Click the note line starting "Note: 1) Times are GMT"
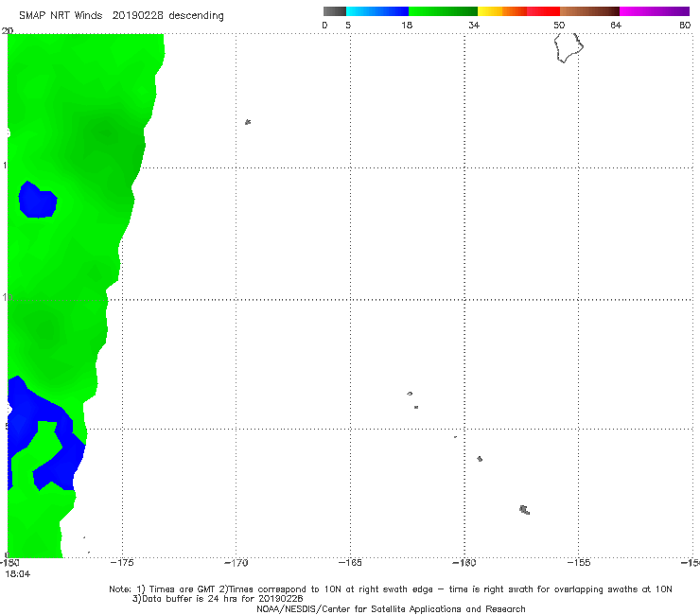 pos(390,589)
